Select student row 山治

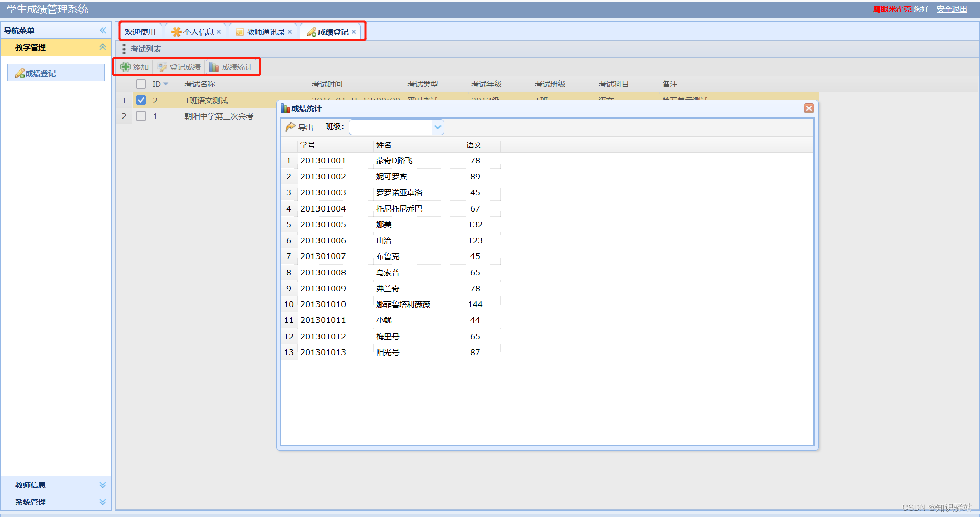pyautogui.click(x=391, y=240)
